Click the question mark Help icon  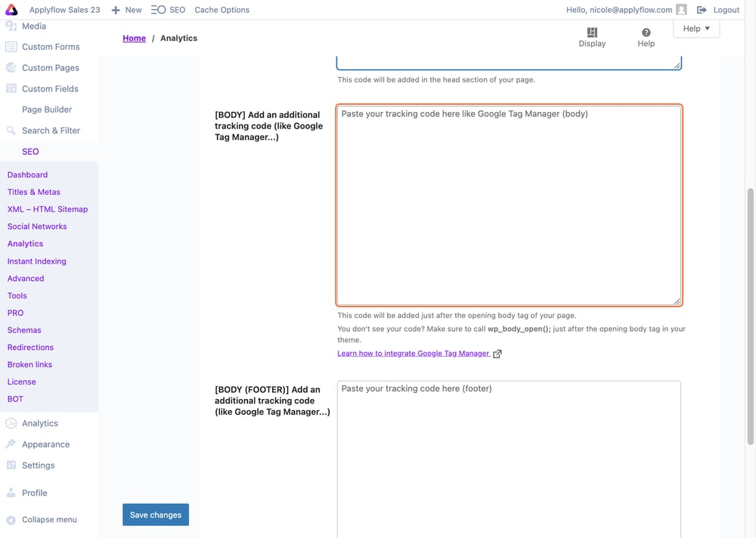coord(646,32)
